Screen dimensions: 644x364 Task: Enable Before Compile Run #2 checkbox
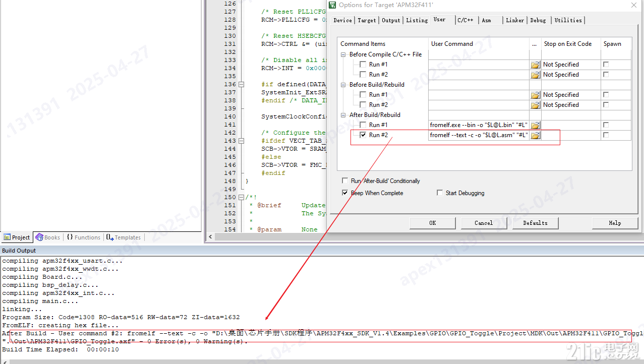click(x=363, y=75)
